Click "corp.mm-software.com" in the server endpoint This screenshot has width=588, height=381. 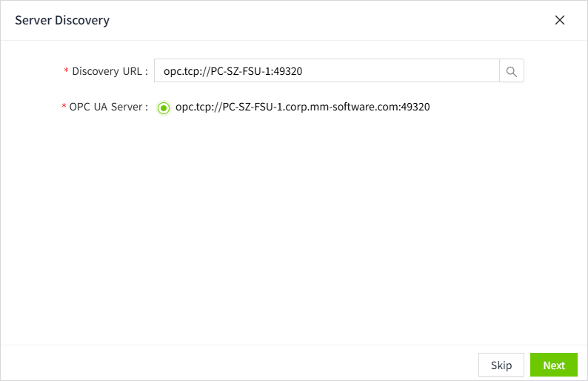[346, 107]
